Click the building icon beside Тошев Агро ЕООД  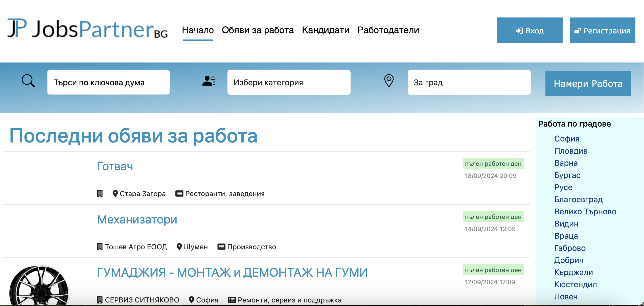tap(100, 247)
